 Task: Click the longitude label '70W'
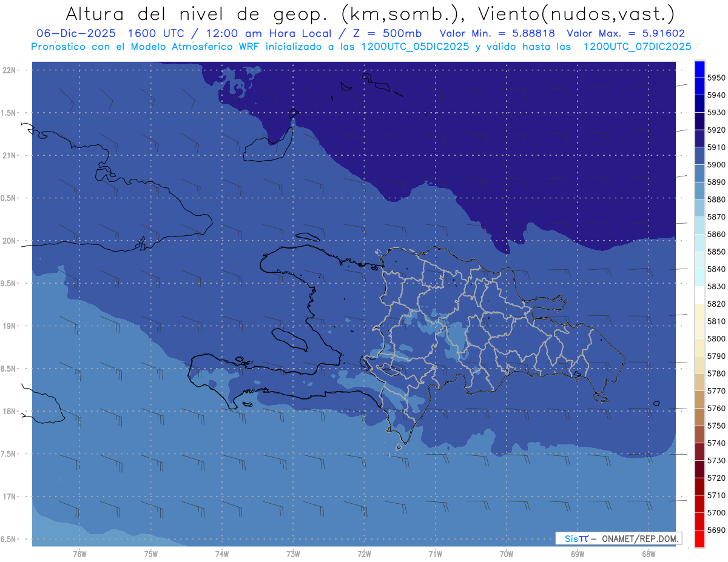[506, 554]
